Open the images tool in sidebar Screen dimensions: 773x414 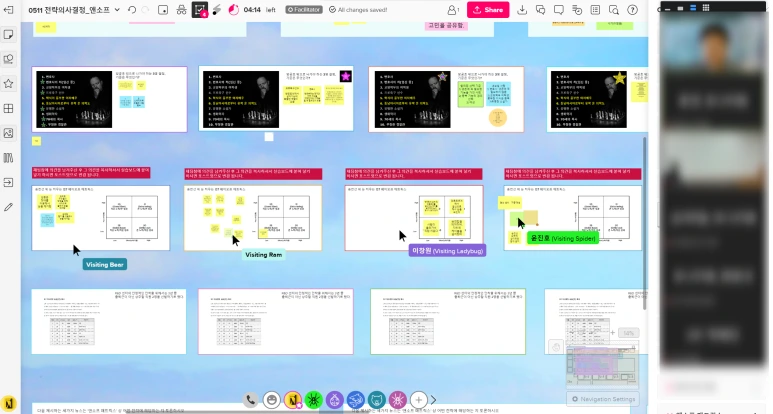pos(8,133)
